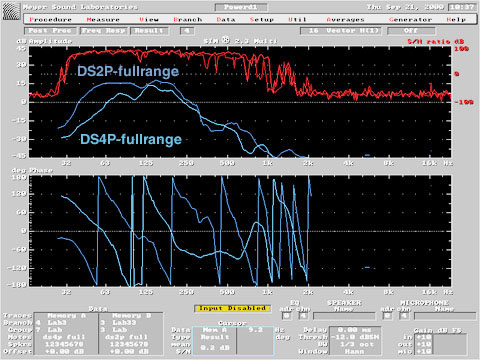Click the ds4p full notes entry

click(64, 337)
